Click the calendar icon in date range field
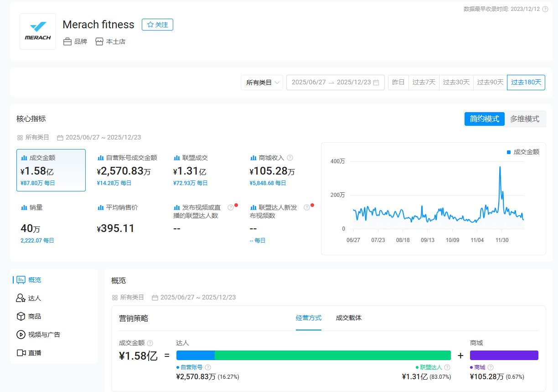 pyautogui.click(x=376, y=83)
